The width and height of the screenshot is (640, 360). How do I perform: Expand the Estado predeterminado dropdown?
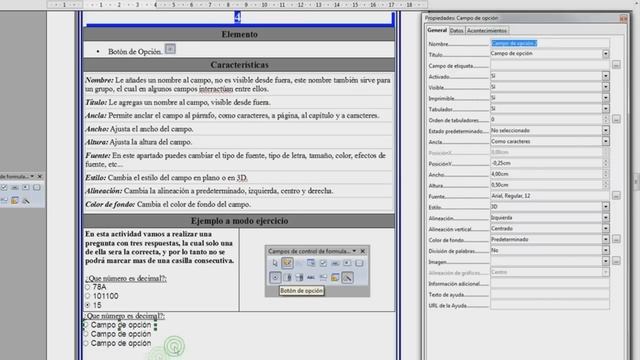tap(606, 131)
